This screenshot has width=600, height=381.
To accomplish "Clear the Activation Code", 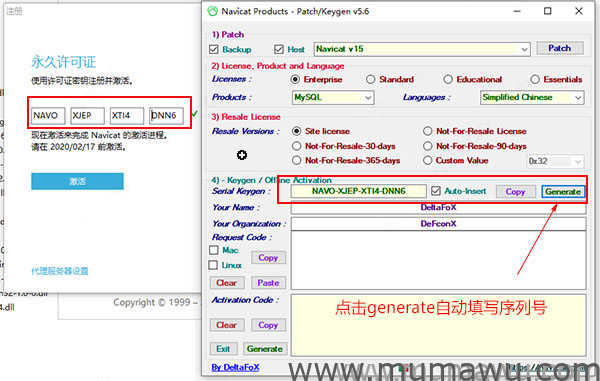I will point(227,325).
